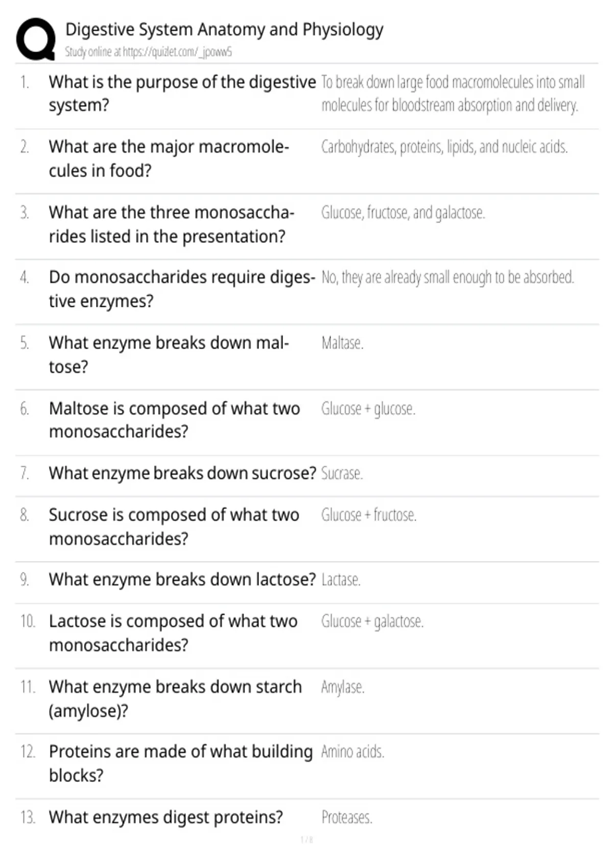Select question 2 about major macromolecules
The image size is (613, 868).
[x=169, y=158]
